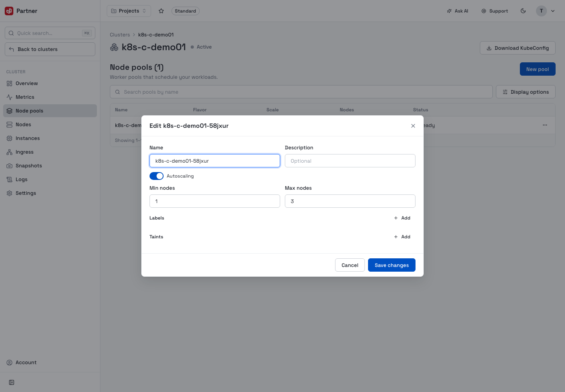
Task: Open Display options
Action: 526,92
